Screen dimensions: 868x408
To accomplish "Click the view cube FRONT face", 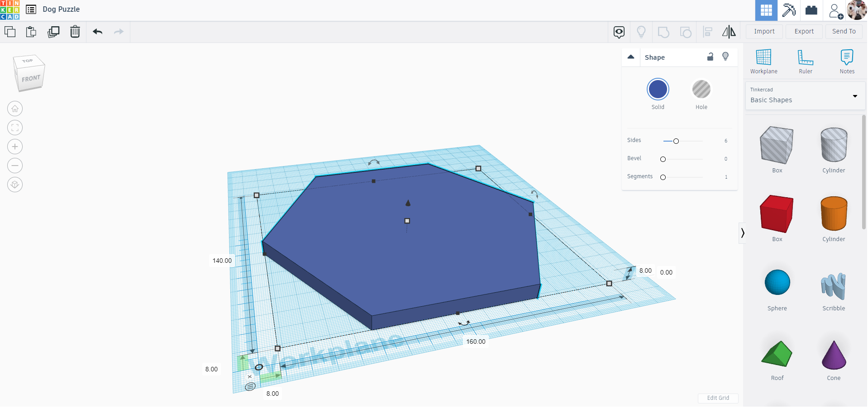I will tap(31, 79).
